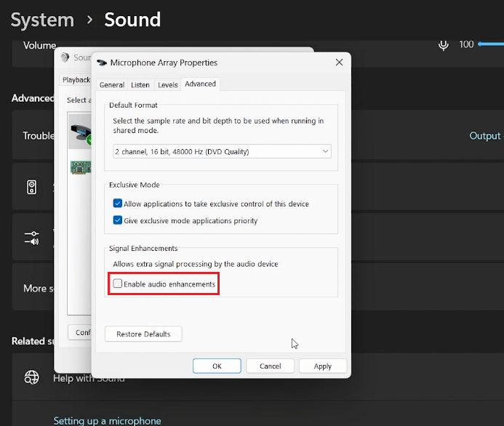This screenshot has width=504, height=426.
Task: Enable audio enhancements checkbox
Action: [118, 284]
